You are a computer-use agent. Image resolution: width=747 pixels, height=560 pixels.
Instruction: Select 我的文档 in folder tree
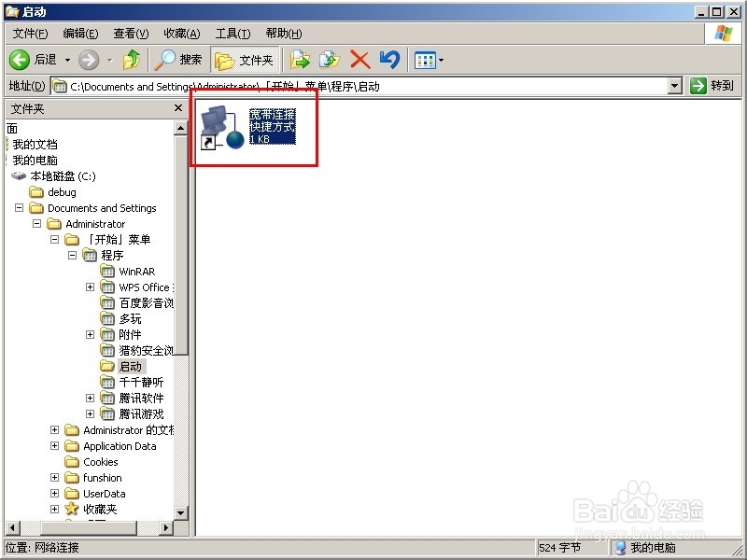point(35,145)
